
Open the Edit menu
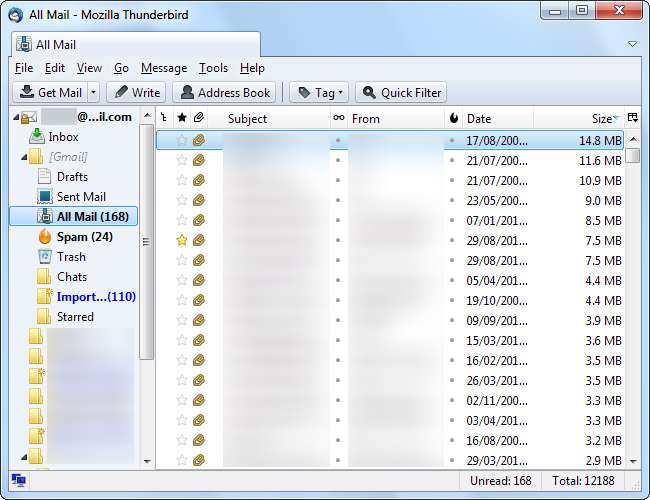click(55, 68)
